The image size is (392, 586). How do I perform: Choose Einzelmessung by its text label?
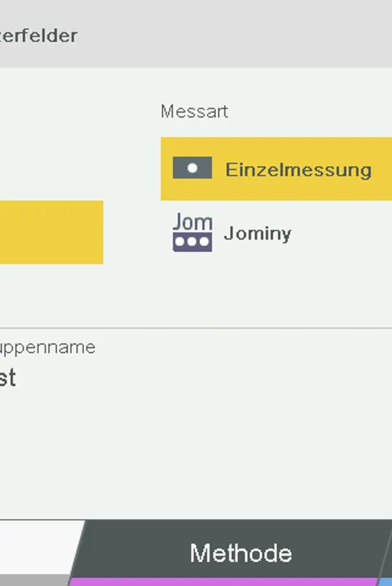298,170
